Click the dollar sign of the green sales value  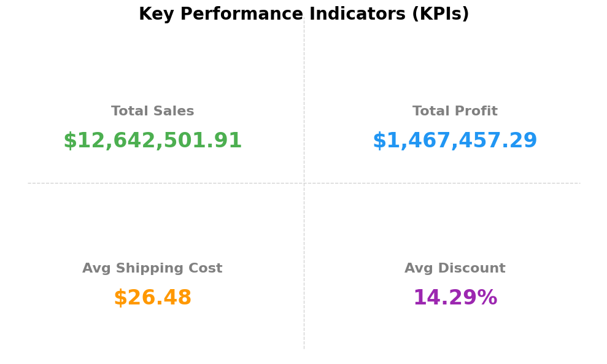tap(70, 141)
